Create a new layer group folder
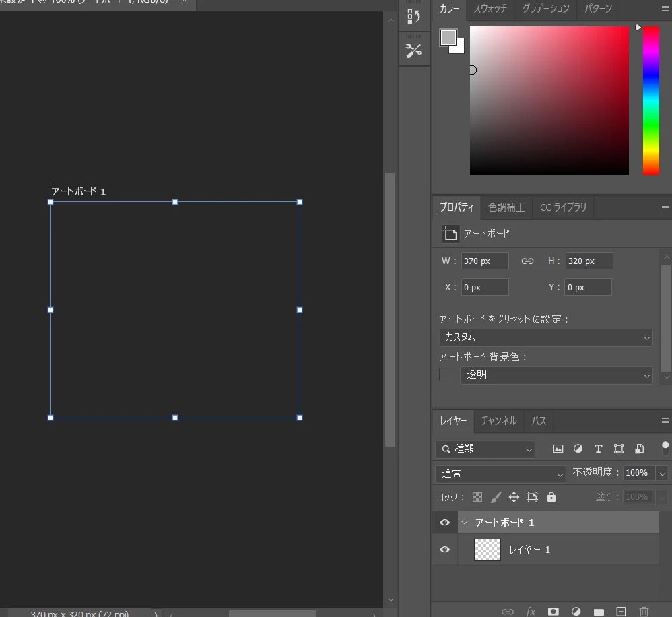Viewport: 672px width, 617px height. coord(599,612)
